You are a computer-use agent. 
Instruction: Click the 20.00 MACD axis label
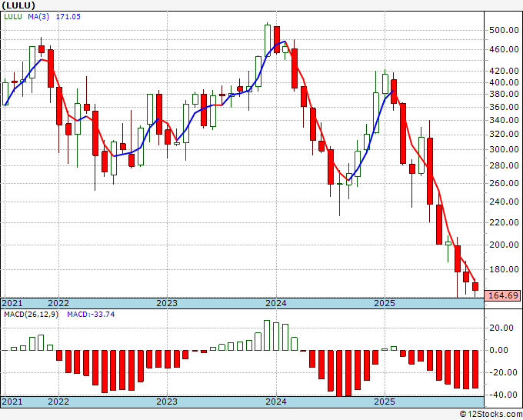[x=501, y=328]
